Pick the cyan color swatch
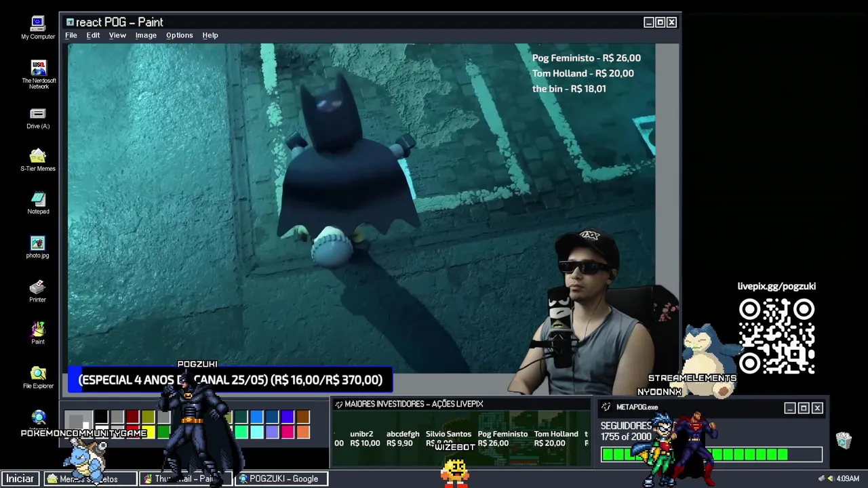This screenshot has width=868, height=488. click(x=257, y=432)
